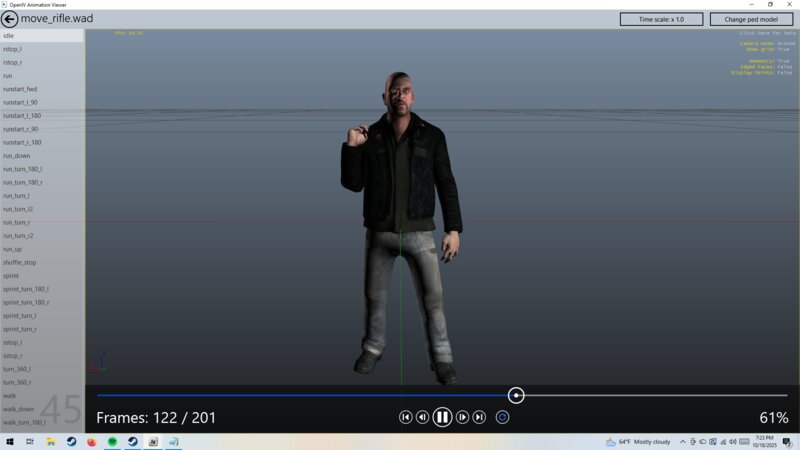Select the idle animation in the list
The width and height of the screenshot is (800, 450).
[x=42, y=36]
